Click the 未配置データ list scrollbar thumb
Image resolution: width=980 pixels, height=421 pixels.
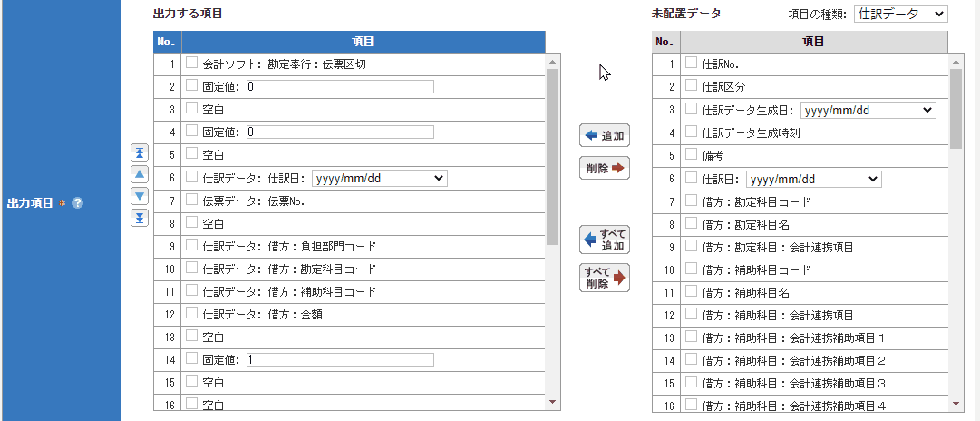(x=956, y=109)
